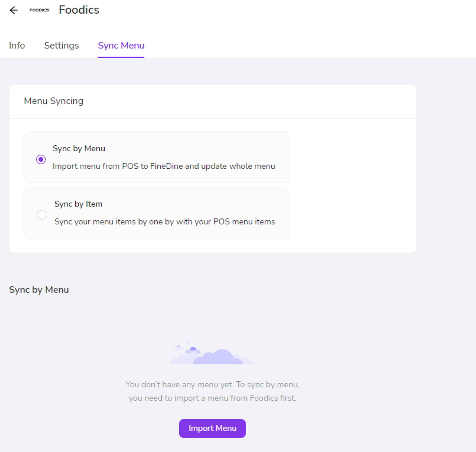Select the Sync Menu tab
The height and width of the screenshot is (452, 476).
tap(121, 46)
